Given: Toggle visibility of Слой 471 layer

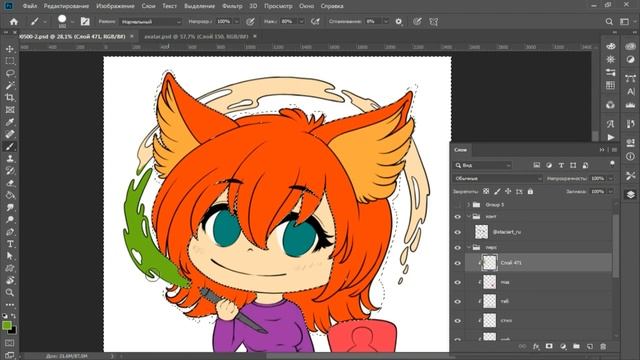Looking at the screenshot, I should (x=458, y=263).
